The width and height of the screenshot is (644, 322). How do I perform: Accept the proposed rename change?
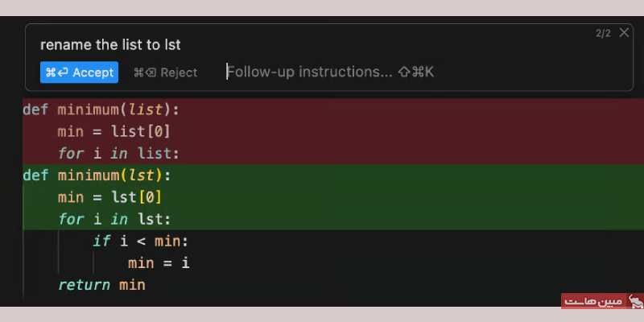click(79, 72)
